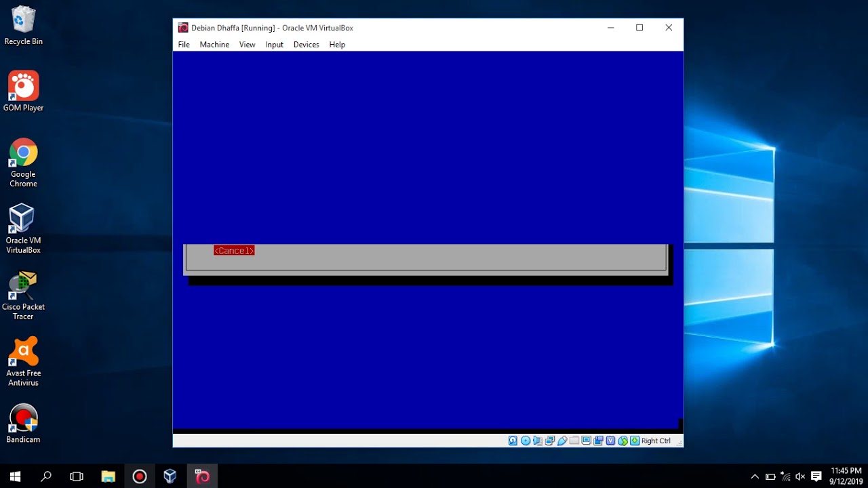Image resolution: width=868 pixels, height=488 pixels.
Task: Click the recording status icon in status bar
Action: (x=598, y=441)
